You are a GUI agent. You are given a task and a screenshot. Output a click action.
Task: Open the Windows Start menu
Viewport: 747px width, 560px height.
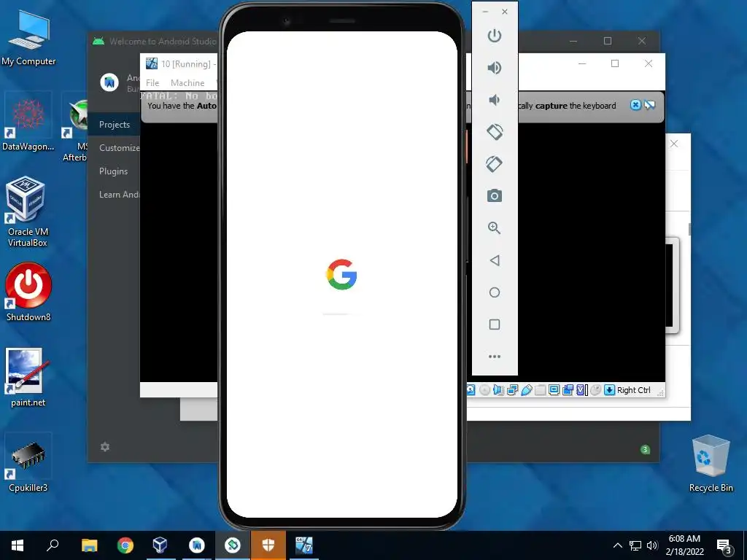18,545
